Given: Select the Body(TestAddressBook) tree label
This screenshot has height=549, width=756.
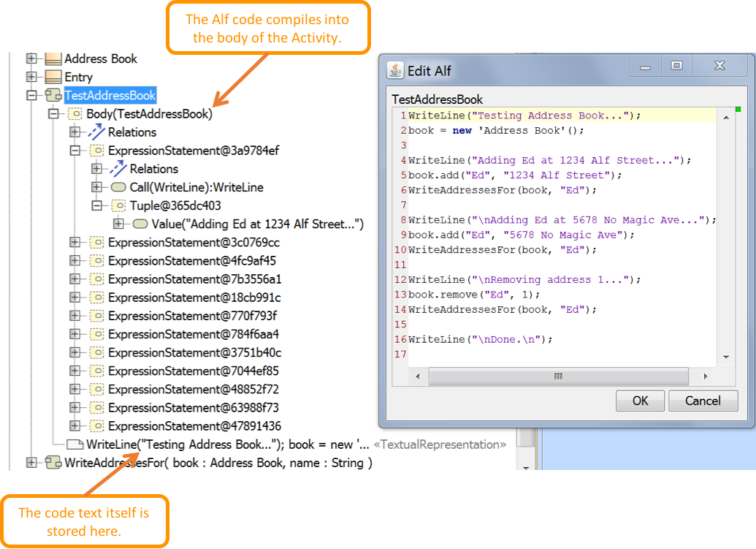Looking at the screenshot, I should (x=149, y=114).
